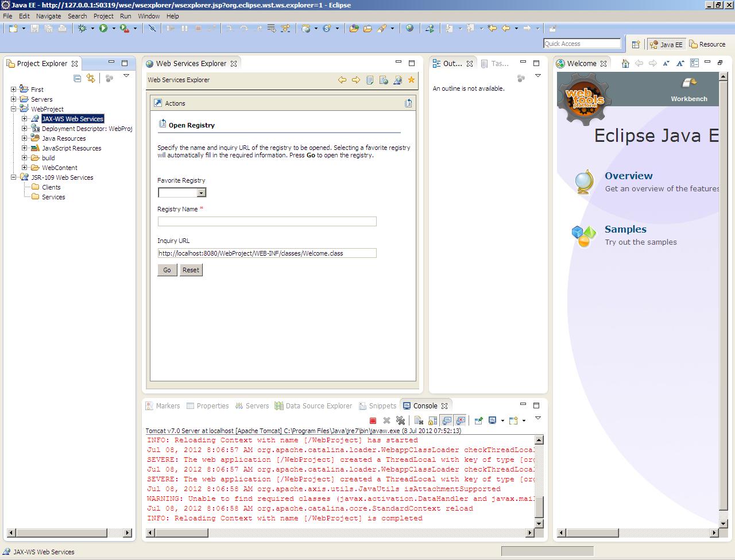
Task: Open the Samples link in Welcome
Action: click(x=625, y=229)
